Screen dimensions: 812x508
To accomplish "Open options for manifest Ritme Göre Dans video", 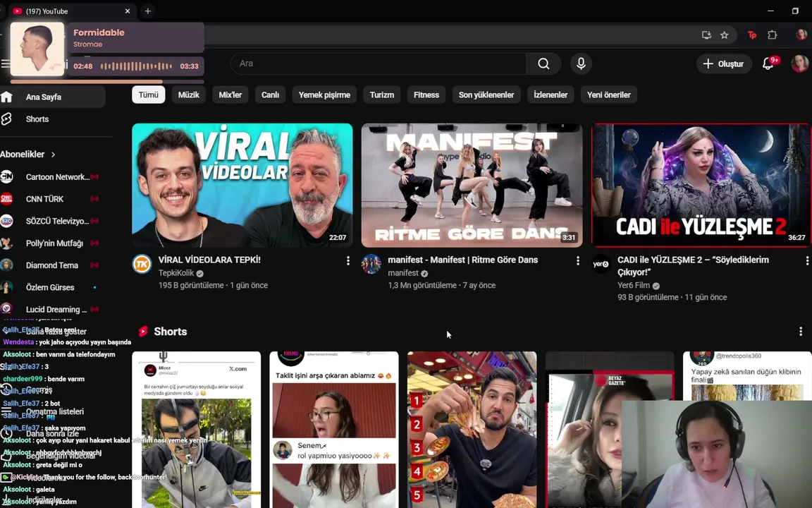I will click(x=578, y=261).
